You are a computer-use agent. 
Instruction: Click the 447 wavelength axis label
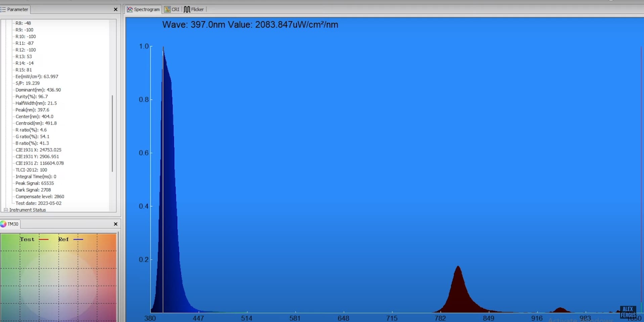(198, 318)
